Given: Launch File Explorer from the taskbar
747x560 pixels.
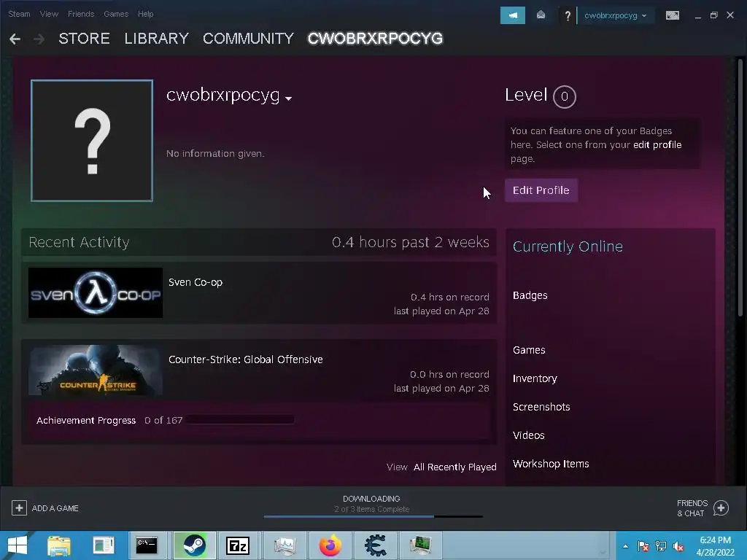Looking at the screenshot, I should tap(59, 545).
